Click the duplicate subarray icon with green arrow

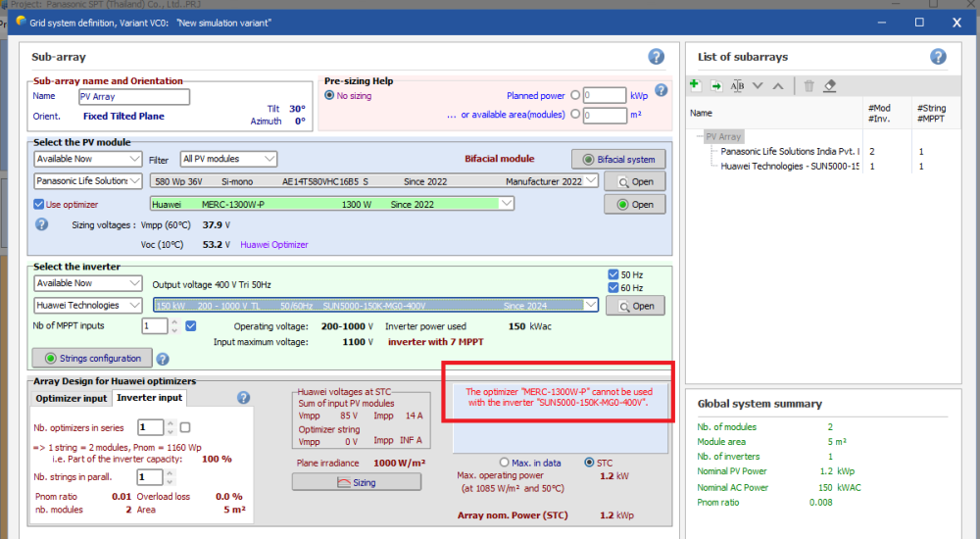715,86
